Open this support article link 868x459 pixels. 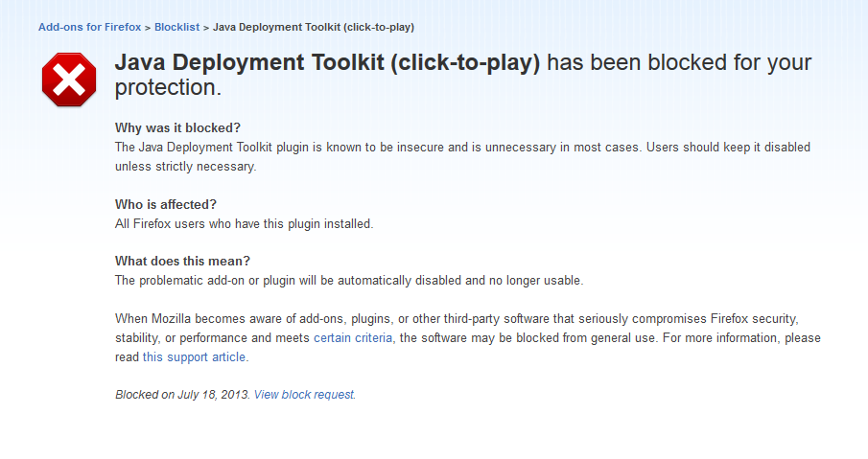coord(195,357)
